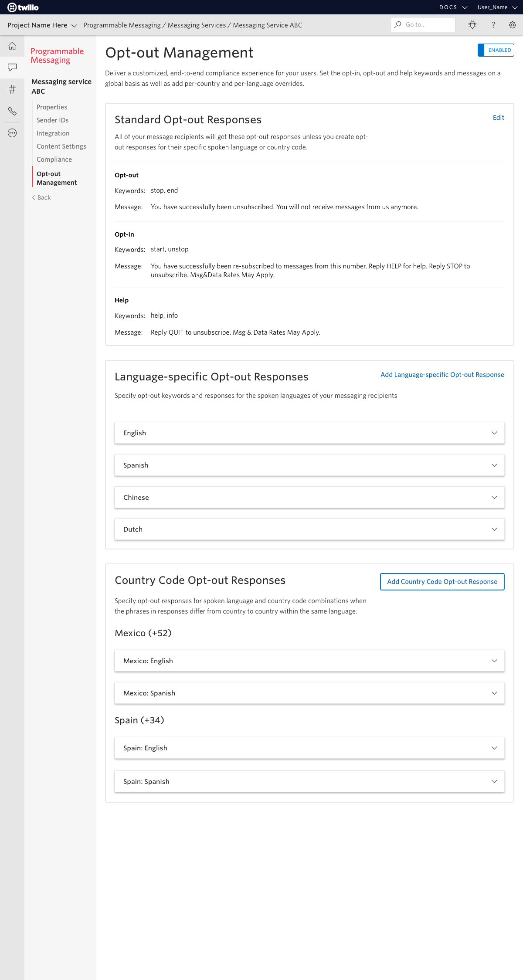Open the settings gear icon
This screenshot has height=980, width=523.
[513, 25]
